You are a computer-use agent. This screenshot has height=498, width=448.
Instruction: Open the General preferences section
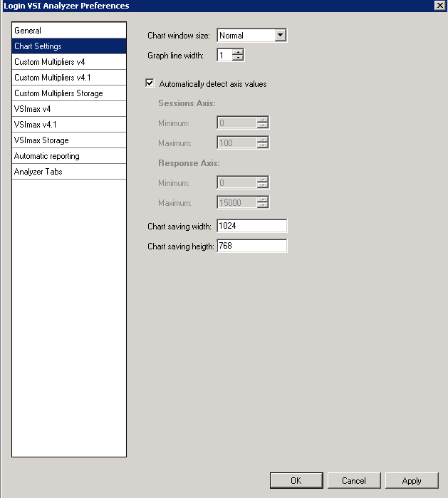[x=69, y=31]
